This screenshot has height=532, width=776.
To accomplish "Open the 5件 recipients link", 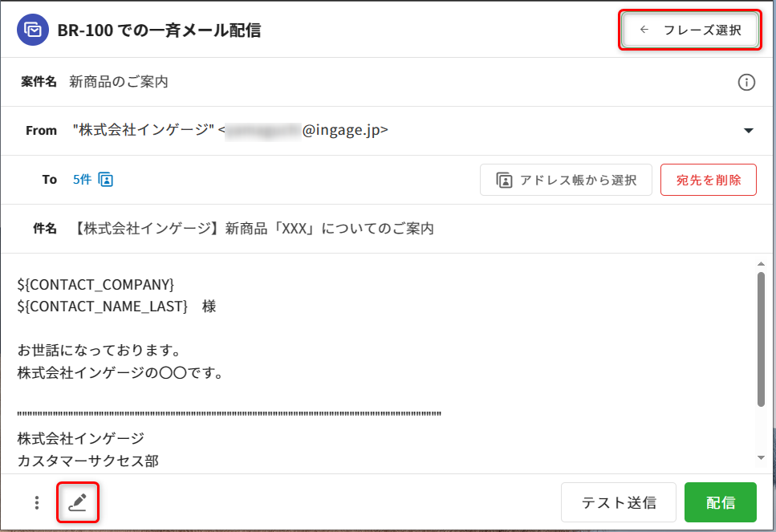I will 82,180.
